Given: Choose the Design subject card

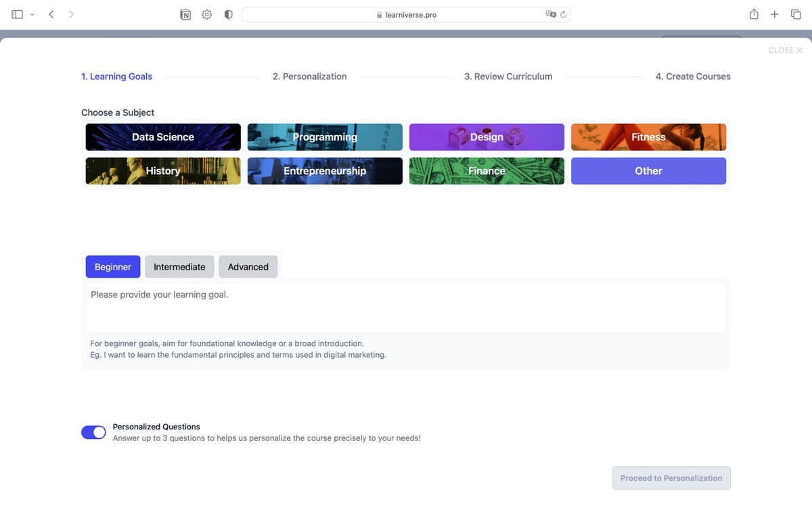Looking at the screenshot, I should 487,137.
